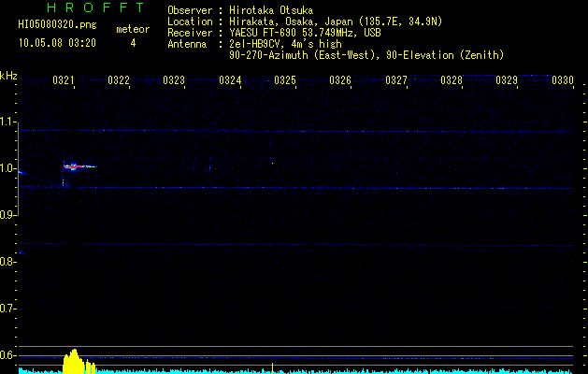Click the meteor count value 4
The image size is (588, 374).
pyautogui.click(x=133, y=43)
